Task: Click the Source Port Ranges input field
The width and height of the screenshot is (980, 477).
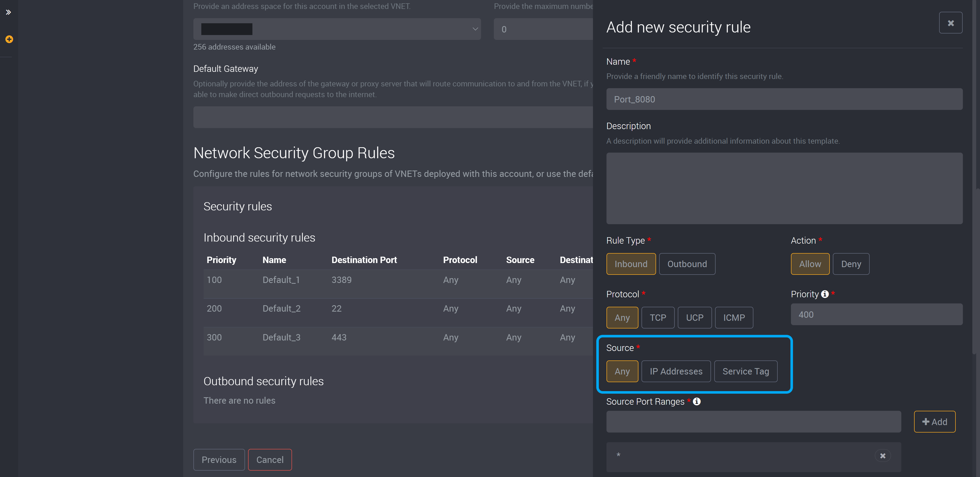Action: (x=753, y=422)
